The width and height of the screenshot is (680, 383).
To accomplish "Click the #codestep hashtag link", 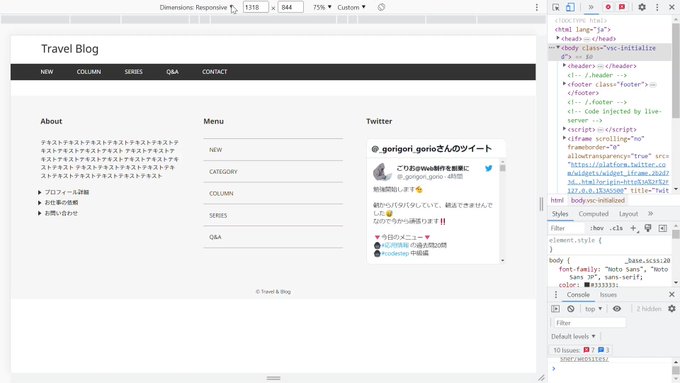I will (395, 253).
